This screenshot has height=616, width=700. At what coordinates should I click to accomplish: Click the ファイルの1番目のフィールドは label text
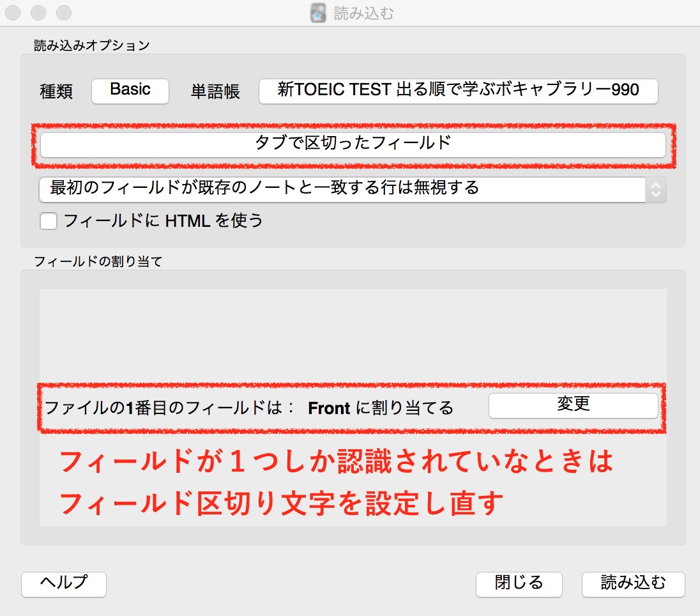click(169, 408)
